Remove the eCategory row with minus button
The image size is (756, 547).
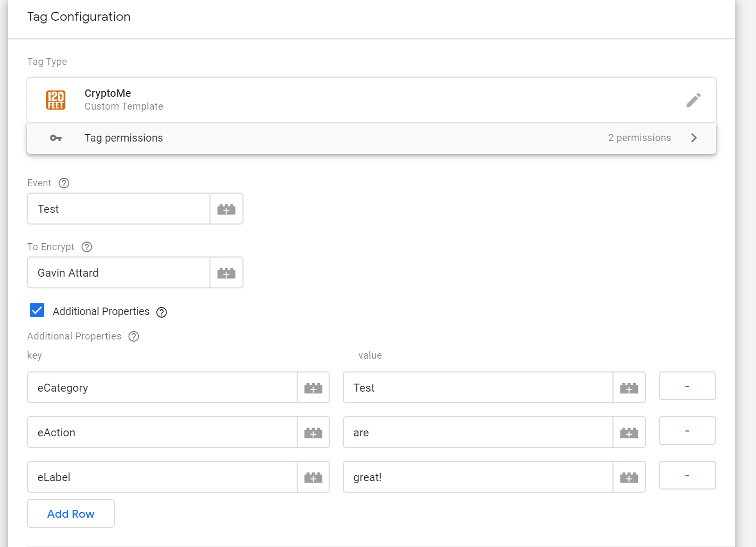tap(687, 386)
